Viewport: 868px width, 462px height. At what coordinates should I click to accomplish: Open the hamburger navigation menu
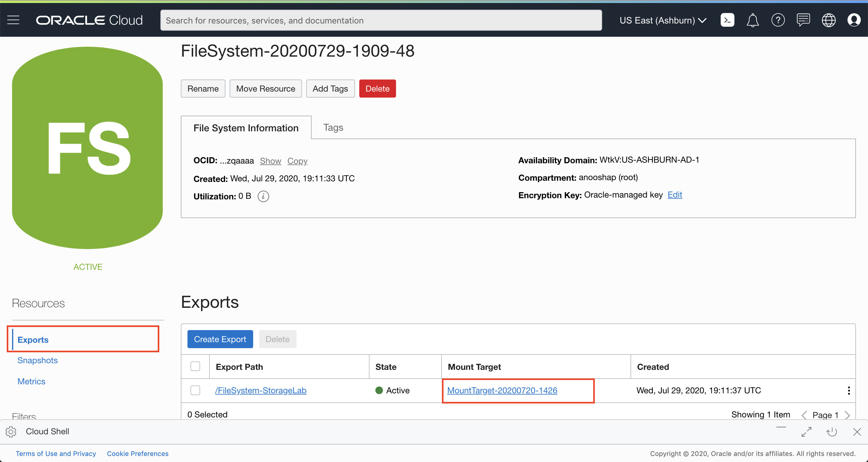[x=13, y=20]
